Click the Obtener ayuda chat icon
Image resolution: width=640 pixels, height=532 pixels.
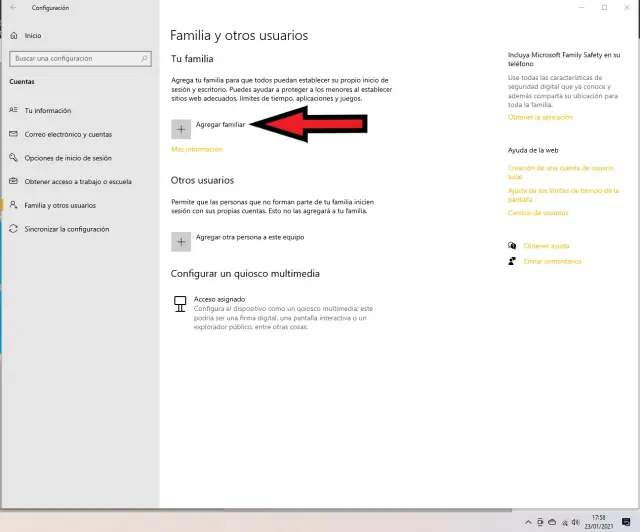[x=512, y=245]
